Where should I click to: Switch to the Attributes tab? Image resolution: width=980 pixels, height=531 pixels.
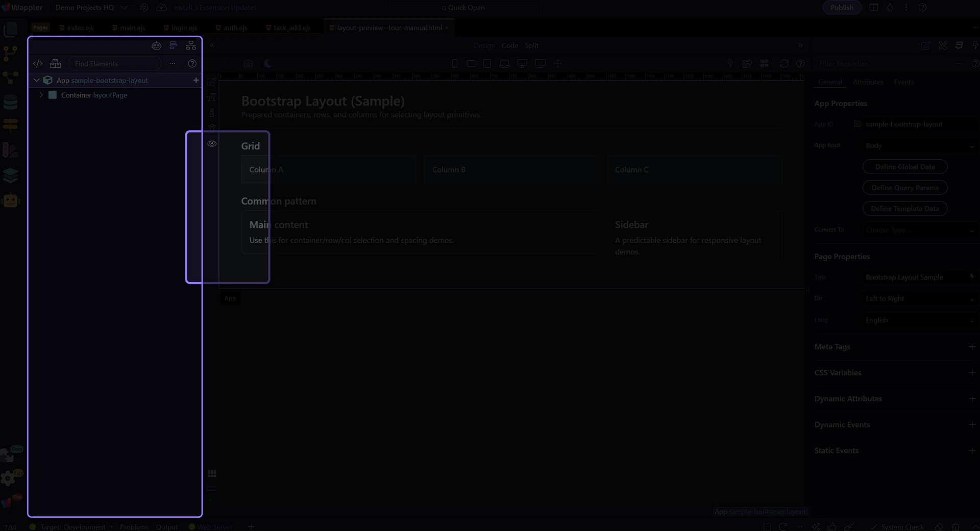[x=867, y=82]
